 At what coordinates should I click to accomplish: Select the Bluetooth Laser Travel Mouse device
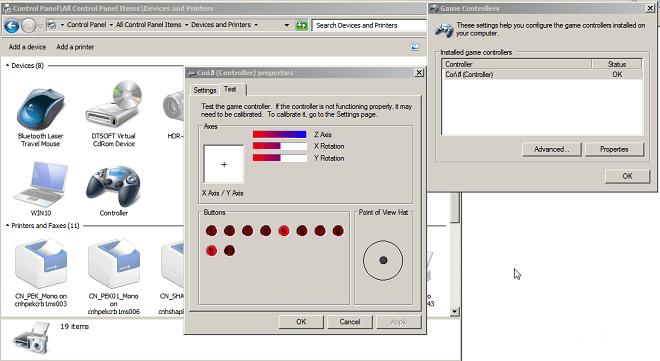(x=40, y=109)
